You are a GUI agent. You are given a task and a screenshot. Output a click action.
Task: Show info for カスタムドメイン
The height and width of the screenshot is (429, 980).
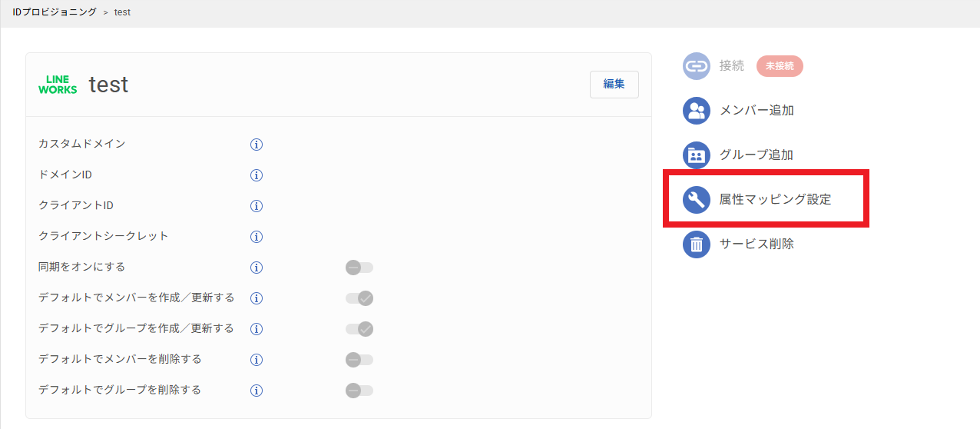pyautogui.click(x=257, y=145)
